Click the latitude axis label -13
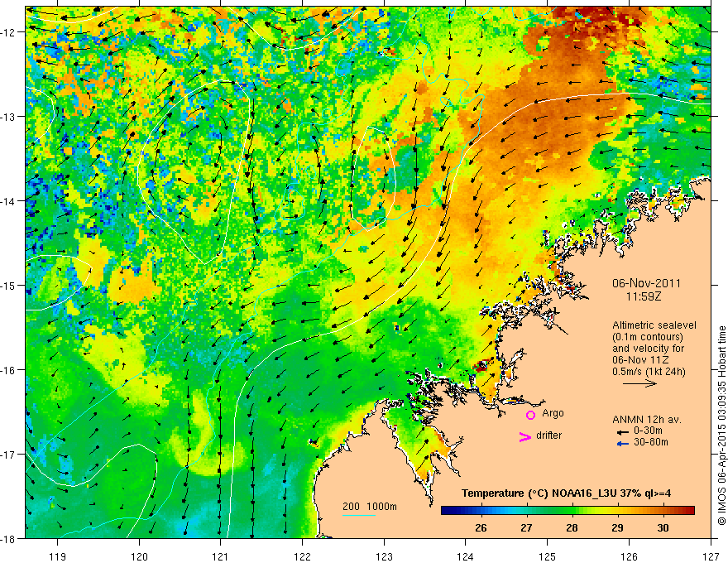 9,117
